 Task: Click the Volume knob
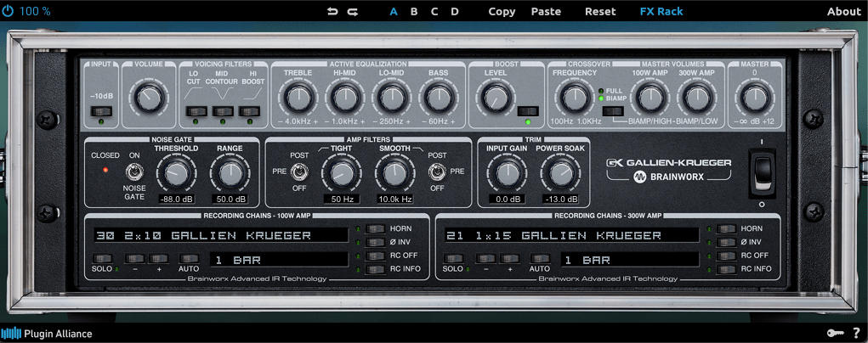point(149,96)
